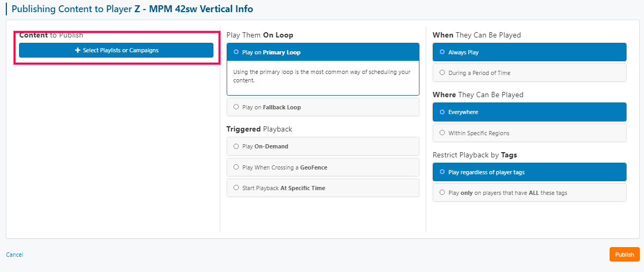Choose During a Period of Time
Screen dimensions: 644x272
pyautogui.click(x=529, y=73)
